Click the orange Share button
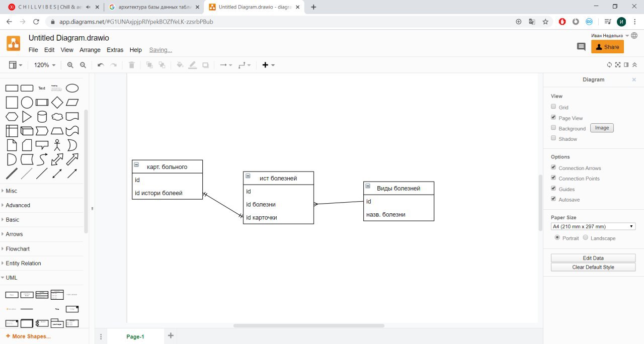Screen dimensions: 644x344 pos(607,47)
